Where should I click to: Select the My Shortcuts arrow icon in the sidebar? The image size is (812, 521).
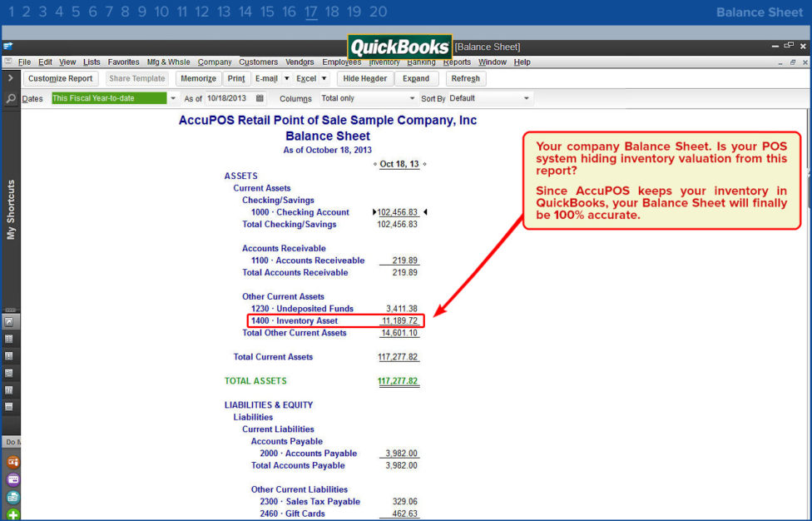click(x=9, y=322)
